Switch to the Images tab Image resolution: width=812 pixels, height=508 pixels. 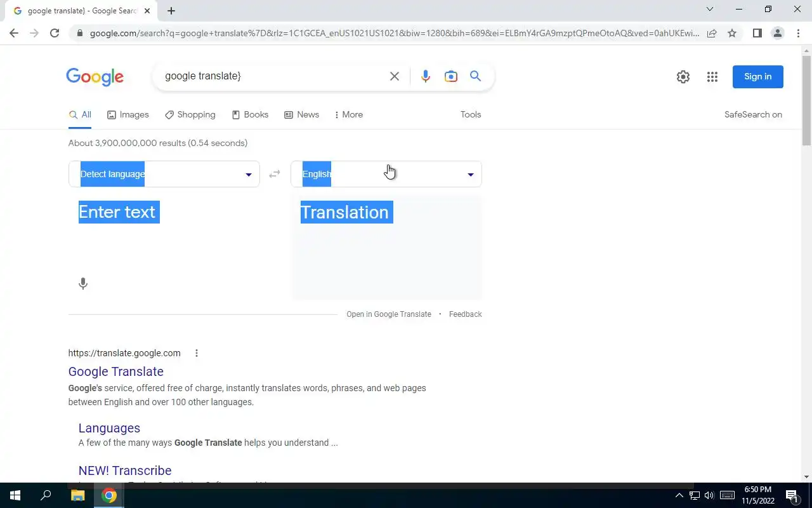click(x=128, y=115)
